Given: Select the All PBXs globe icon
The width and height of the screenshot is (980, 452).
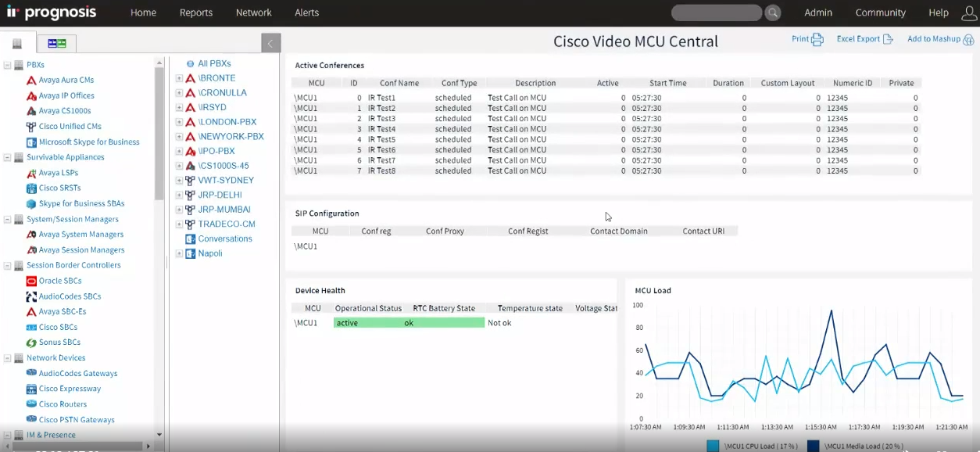Looking at the screenshot, I should pyautogui.click(x=190, y=64).
